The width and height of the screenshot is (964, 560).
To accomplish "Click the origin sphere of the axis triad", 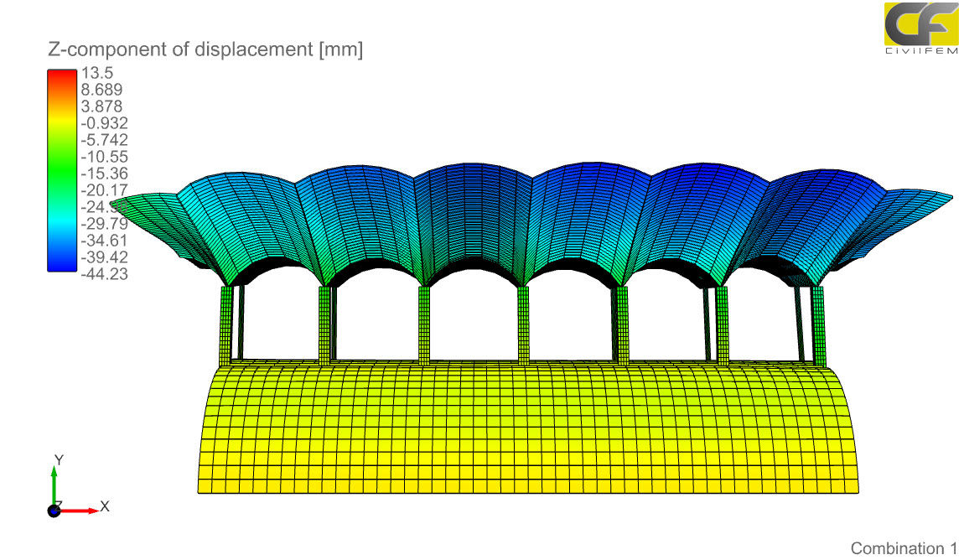I will click(54, 510).
